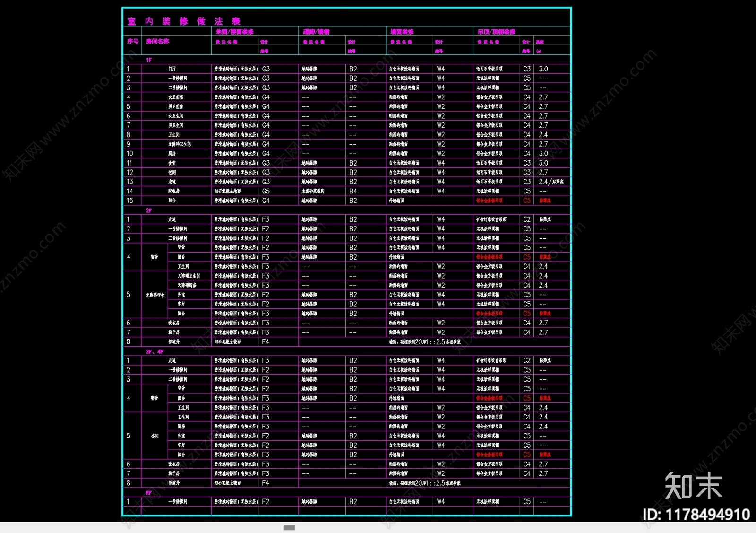The image size is (756, 533).
Task: Click the C2 ceiling code in 3F、4F section
Action: (527, 360)
